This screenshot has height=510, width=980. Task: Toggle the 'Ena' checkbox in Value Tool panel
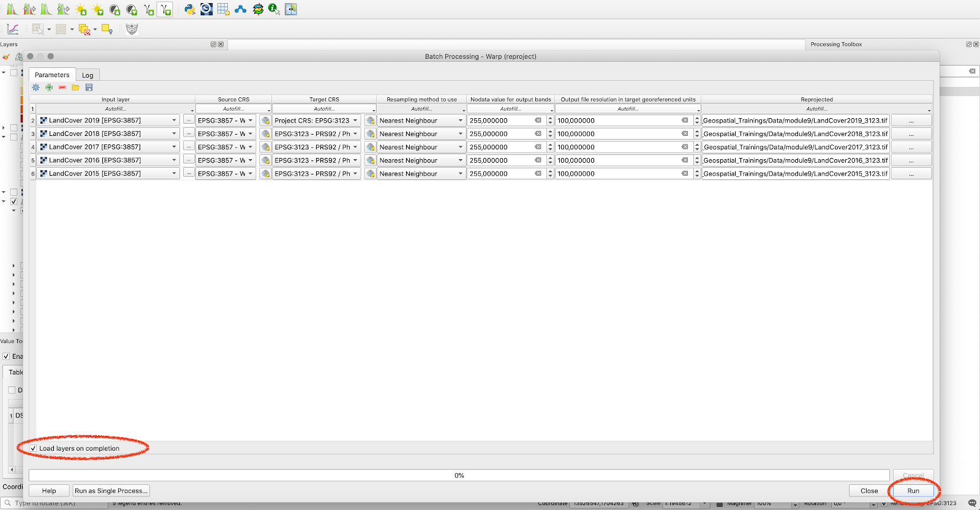(6, 356)
